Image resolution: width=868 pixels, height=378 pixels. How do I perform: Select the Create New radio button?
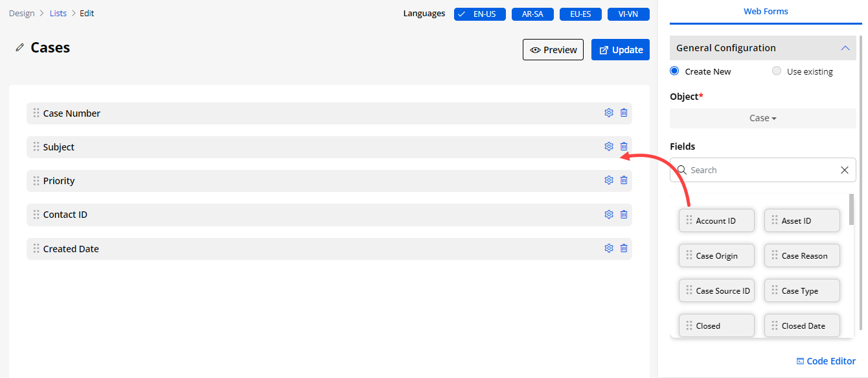pyautogui.click(x=674, y=71)
